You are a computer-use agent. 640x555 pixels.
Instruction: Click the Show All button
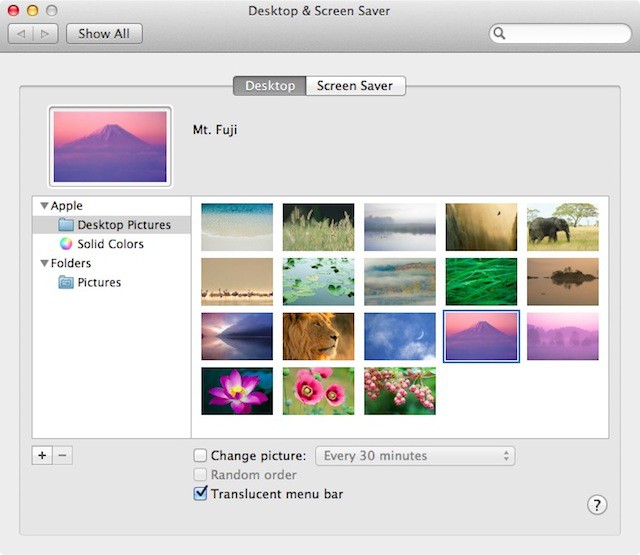pos(104,33)
